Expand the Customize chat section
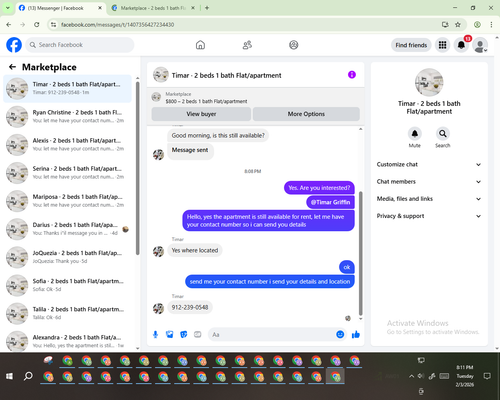The image size is (500, 400). 429,164
